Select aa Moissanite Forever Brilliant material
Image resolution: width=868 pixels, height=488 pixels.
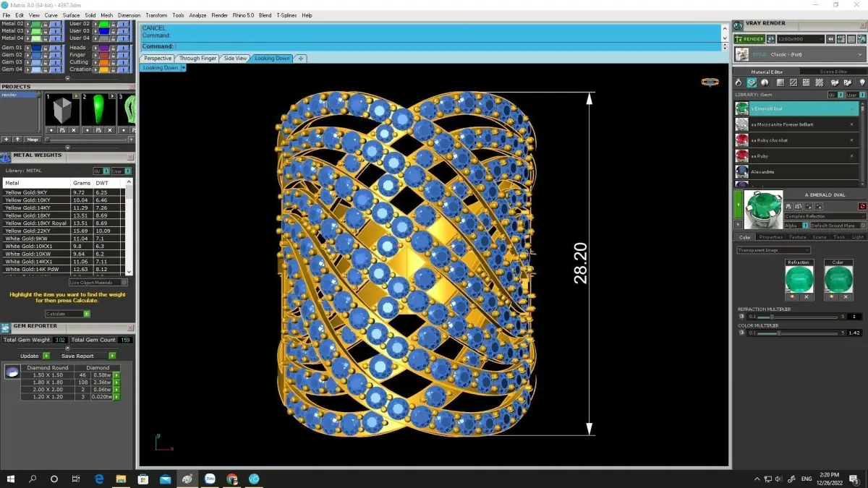(x=796, y=124)
